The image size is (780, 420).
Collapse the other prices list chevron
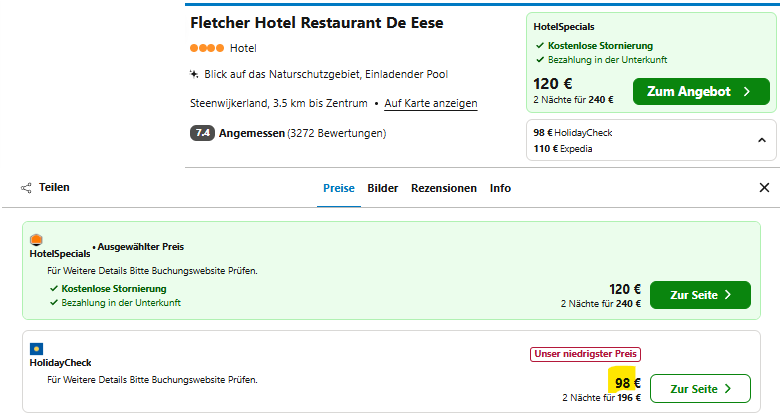(x=762, y=140)
